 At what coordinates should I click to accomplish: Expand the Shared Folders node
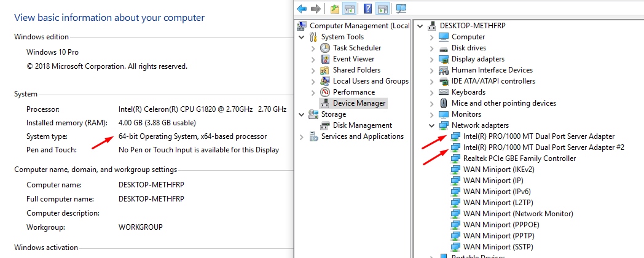(313, 70)
